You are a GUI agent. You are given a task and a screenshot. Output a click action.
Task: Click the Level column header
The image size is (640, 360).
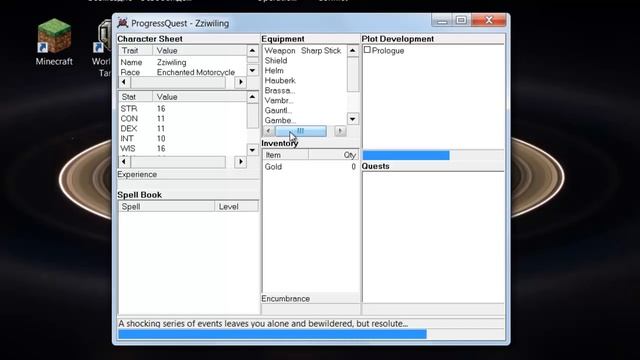point(237,207)
